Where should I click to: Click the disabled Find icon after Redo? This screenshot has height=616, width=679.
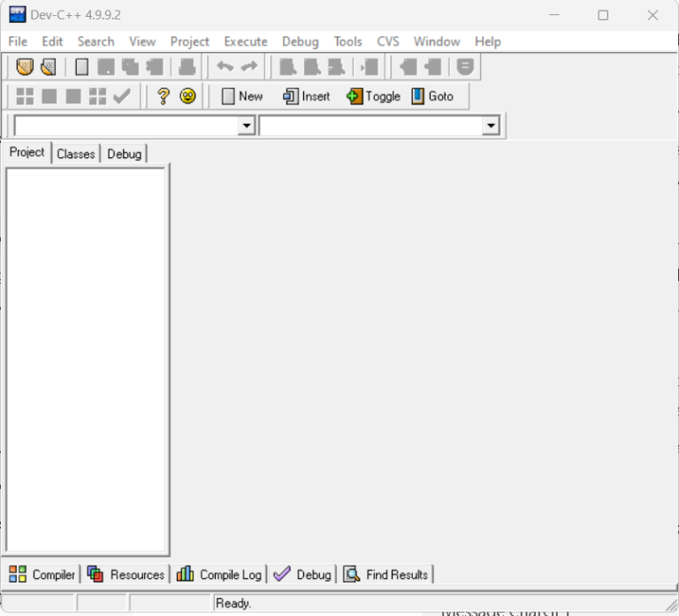[288, 67]
